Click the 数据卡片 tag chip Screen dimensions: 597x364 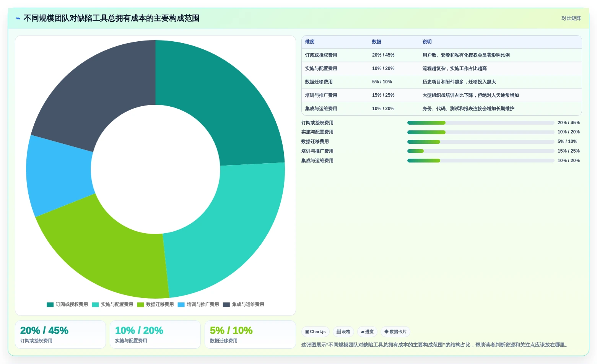395,332
